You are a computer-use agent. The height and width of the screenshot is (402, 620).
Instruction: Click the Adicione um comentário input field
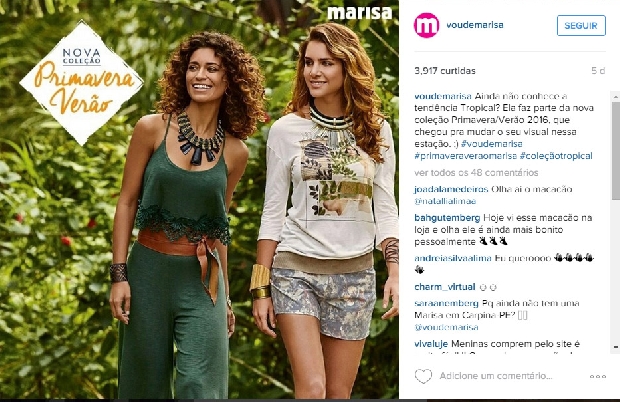496,376
